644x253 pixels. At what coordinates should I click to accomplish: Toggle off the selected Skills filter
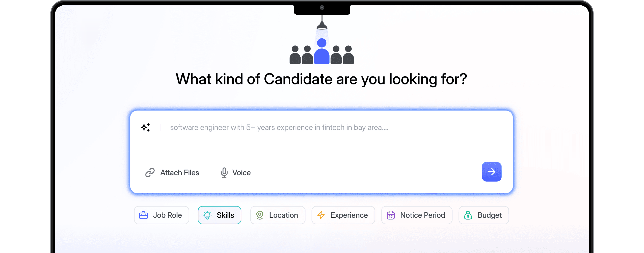click(219, 215)
